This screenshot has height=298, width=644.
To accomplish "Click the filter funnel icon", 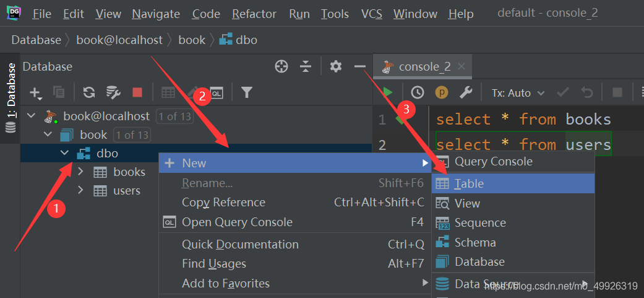I will pyautogui.click(x=246, y=92).
